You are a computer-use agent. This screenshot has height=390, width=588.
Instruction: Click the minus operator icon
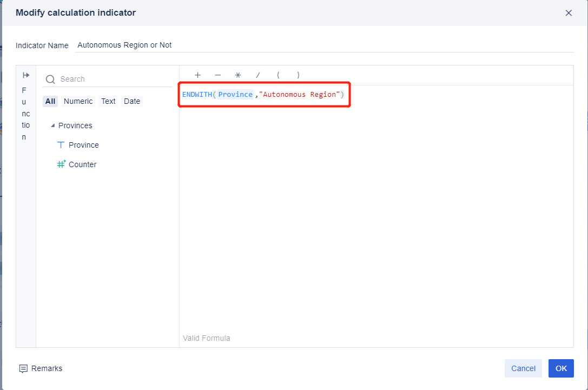tap(217, 75)
